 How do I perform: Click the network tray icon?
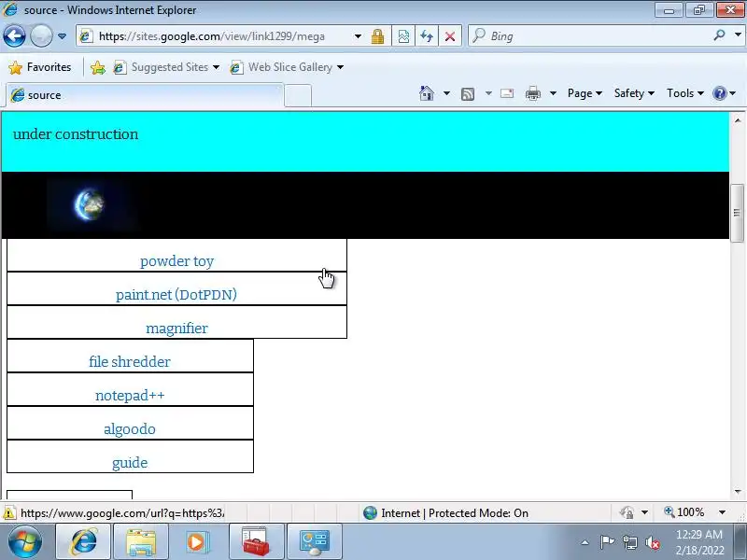coord(630,542)
